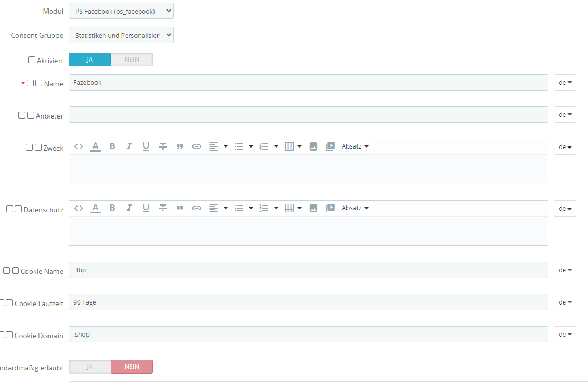Viewport: 588px width, 383px height.
Task: Open Absatz format menu in Datenschutz editor
Action: point(355,208)
